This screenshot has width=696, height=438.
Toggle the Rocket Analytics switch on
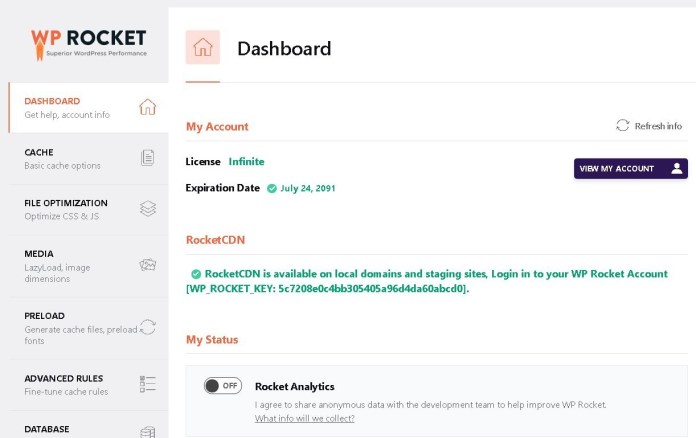pos(223,386)
